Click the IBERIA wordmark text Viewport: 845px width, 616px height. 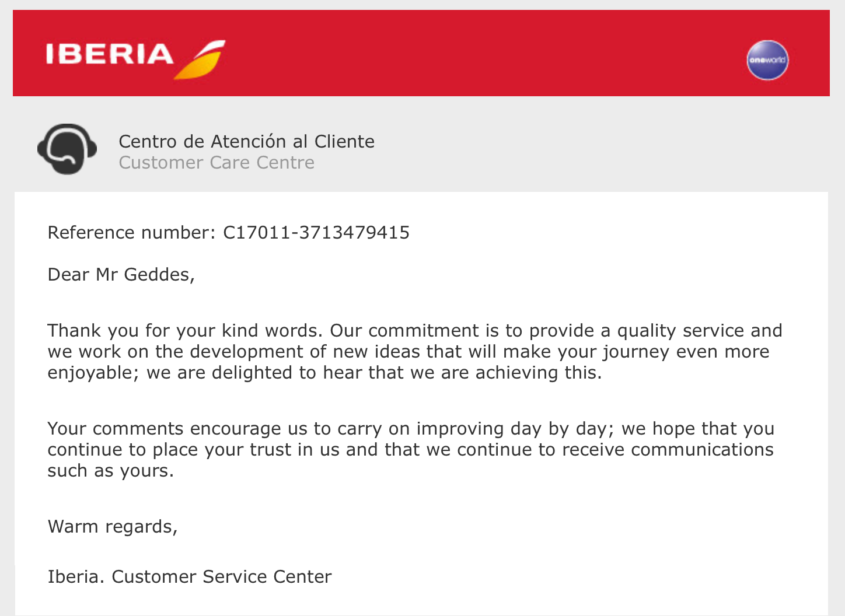110,54
